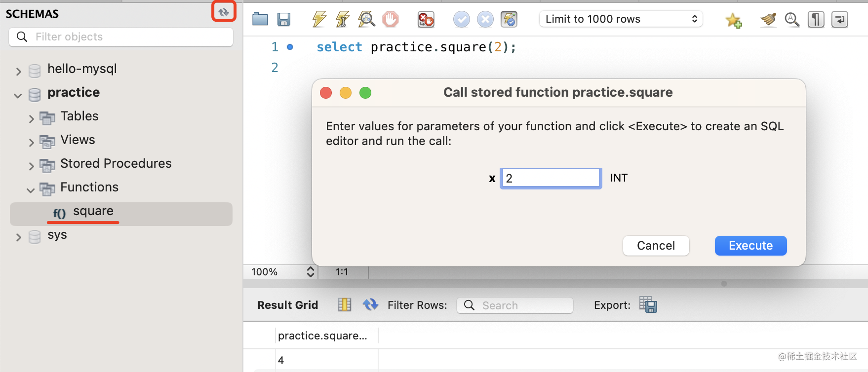This screenshot has width=868, height=372.
Task: Run Explain plan for the statement
Action: 366,19
